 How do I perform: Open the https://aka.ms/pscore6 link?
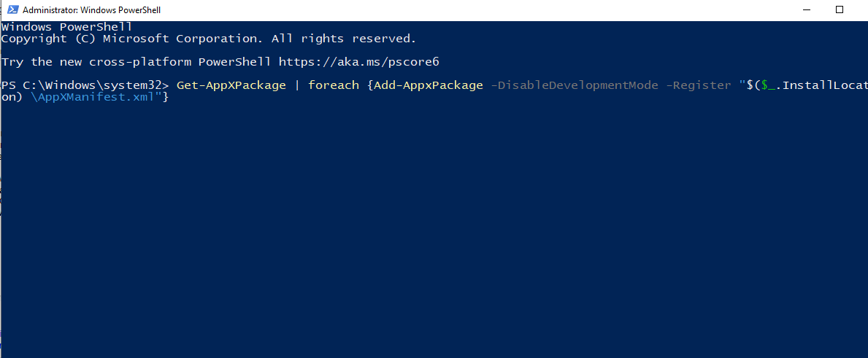358,62
